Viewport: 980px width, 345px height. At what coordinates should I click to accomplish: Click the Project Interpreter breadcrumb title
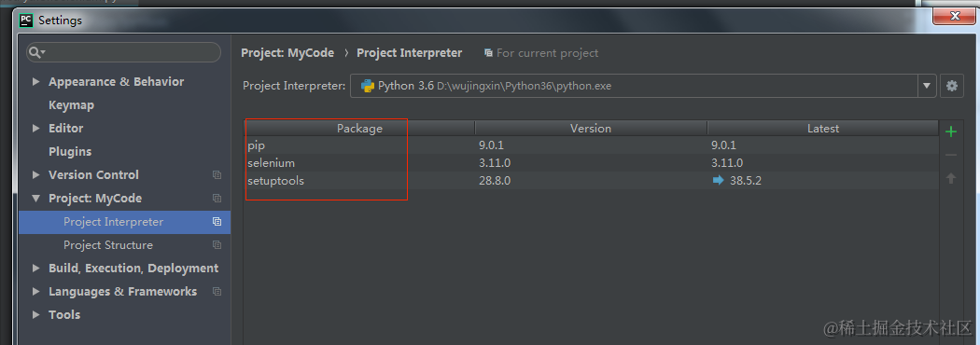click(410, 53)
